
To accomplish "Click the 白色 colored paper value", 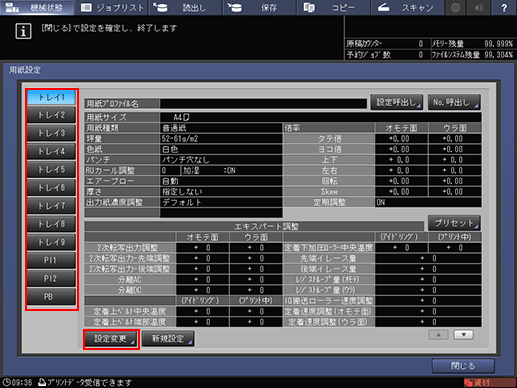I will tap(221, 149).
